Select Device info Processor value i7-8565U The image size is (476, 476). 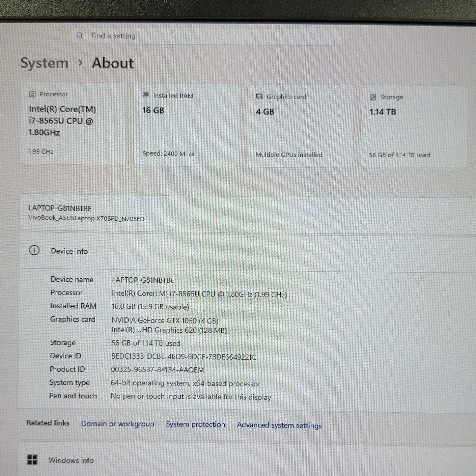coord(199,294)
